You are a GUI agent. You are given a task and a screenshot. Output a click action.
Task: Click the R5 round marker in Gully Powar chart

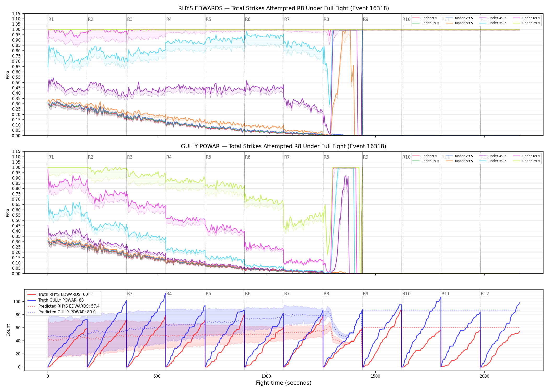(x=208, y=157)
